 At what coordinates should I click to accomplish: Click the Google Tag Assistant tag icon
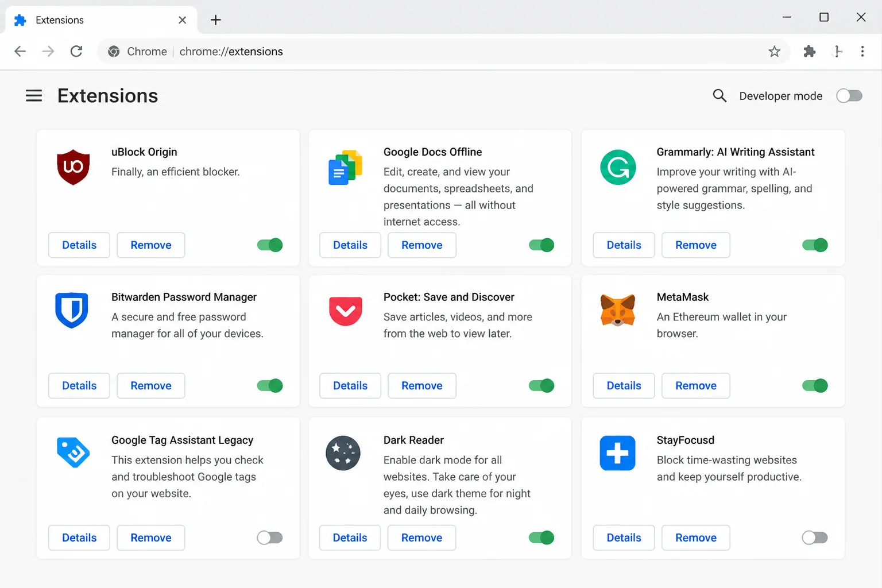pyautogui.click(x=73, y=452)
